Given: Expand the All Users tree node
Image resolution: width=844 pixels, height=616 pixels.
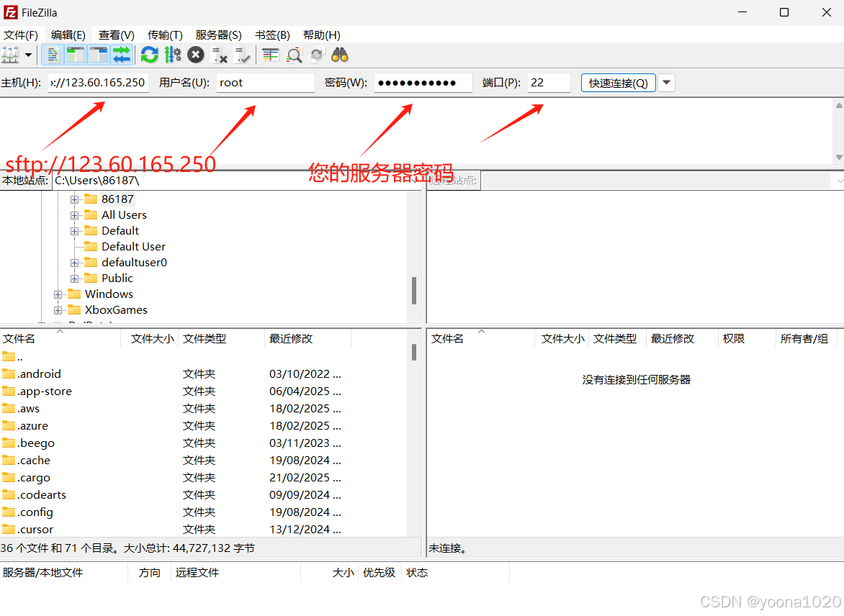Looking at the screenshot, I should tap(74, 215).
